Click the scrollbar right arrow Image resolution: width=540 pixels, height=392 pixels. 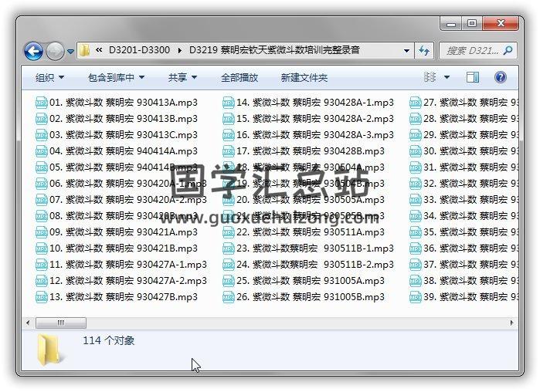point(511,323)
